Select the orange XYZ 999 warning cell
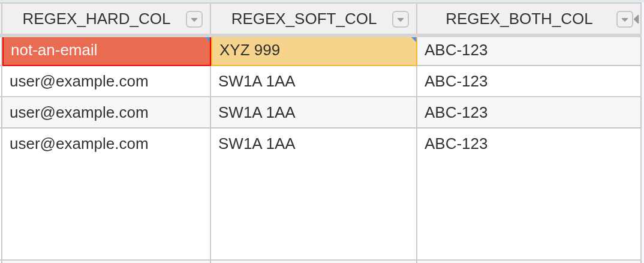 [x=314, y=51]
